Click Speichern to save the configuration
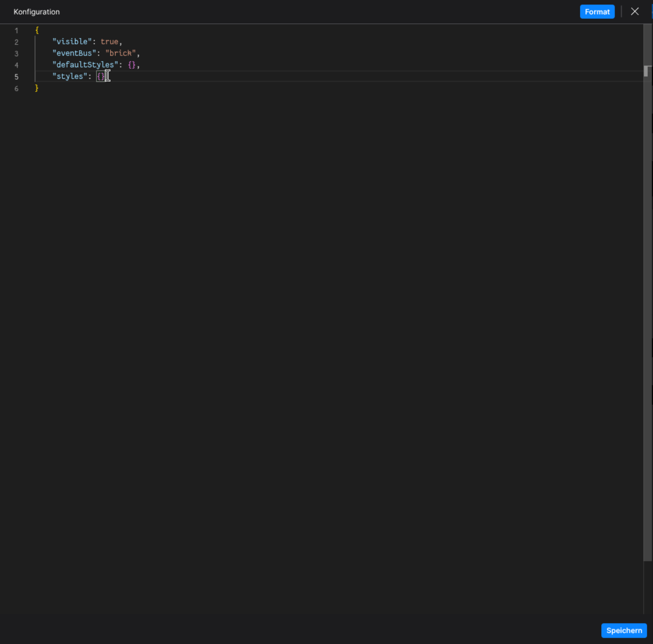This screenshot has height=644, width=653. pos(624,630)
